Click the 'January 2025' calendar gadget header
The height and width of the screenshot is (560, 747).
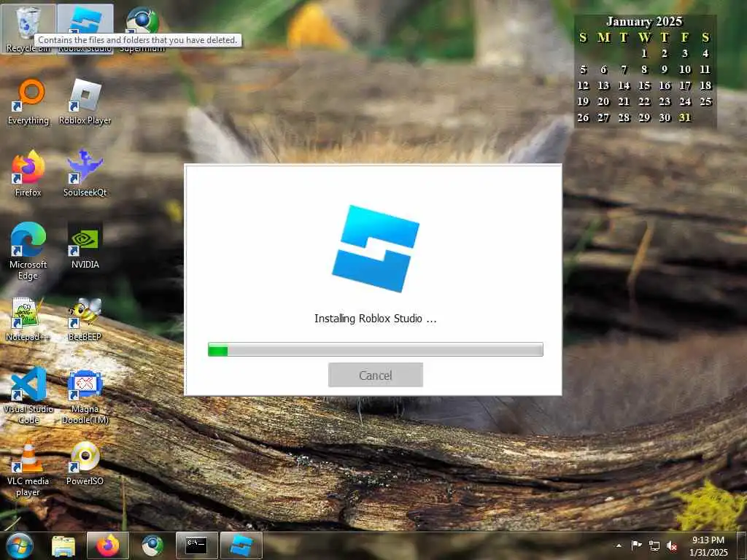pos(644,21)
